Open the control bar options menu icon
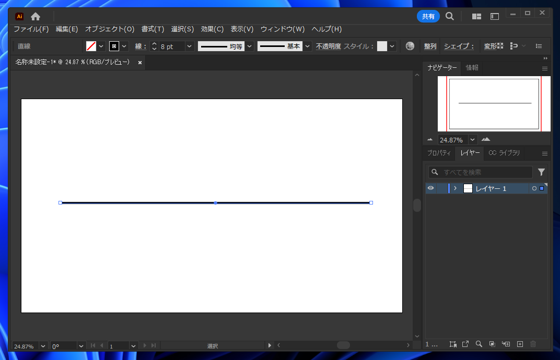The height and width of the screenshot is (360, 560). (x=539, y=46)
